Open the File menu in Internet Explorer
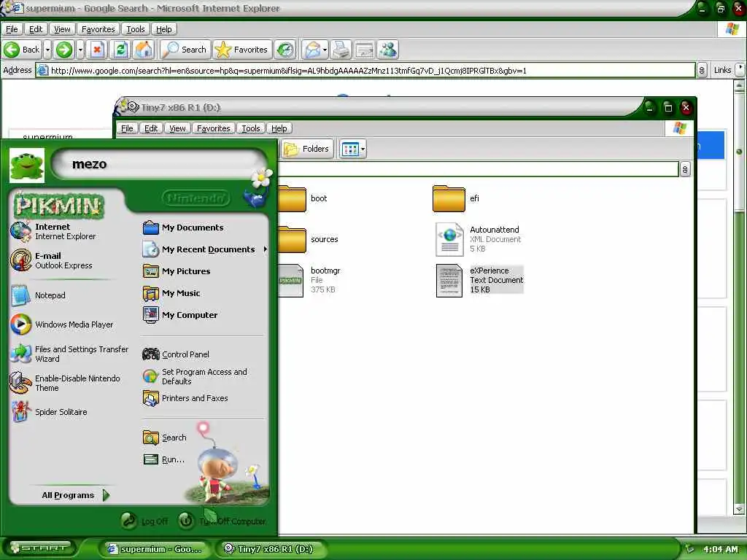This screenshot has height=560, width=747. pos(12,29)
